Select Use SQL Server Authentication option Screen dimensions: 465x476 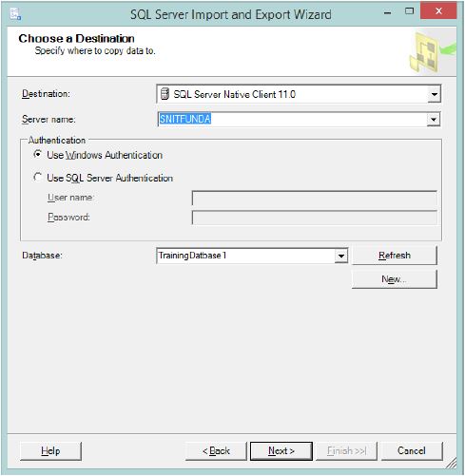38,178
